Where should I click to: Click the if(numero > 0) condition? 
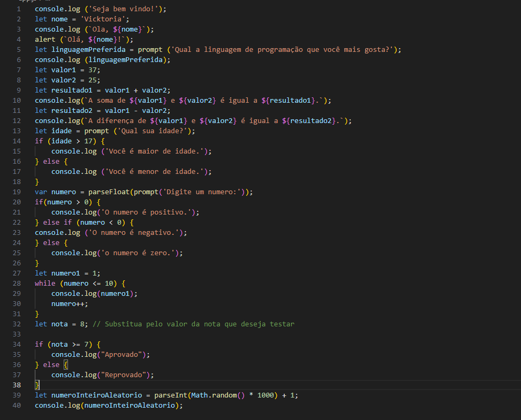[x=68, y=202]
